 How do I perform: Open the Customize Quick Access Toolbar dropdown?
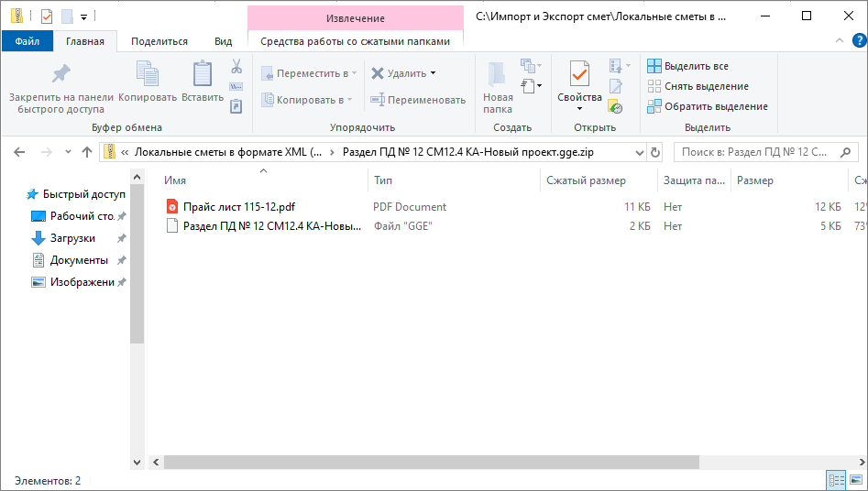(x=83, y=17)
